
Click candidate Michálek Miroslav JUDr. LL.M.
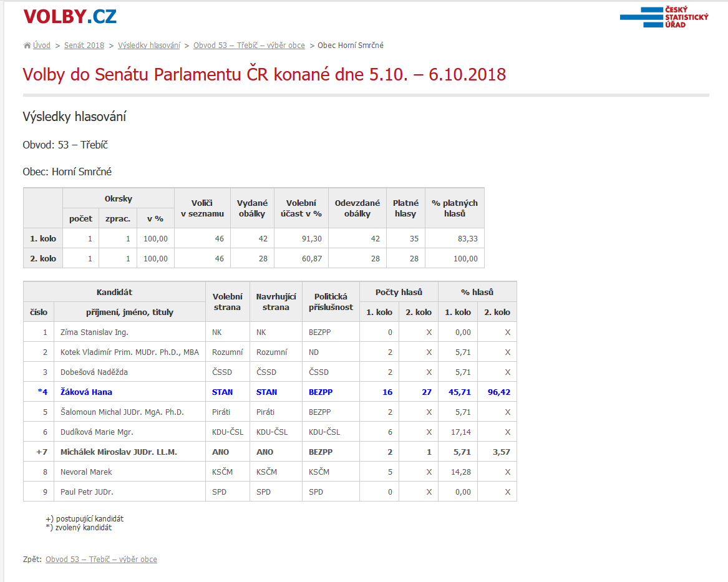tap(119, 452)
